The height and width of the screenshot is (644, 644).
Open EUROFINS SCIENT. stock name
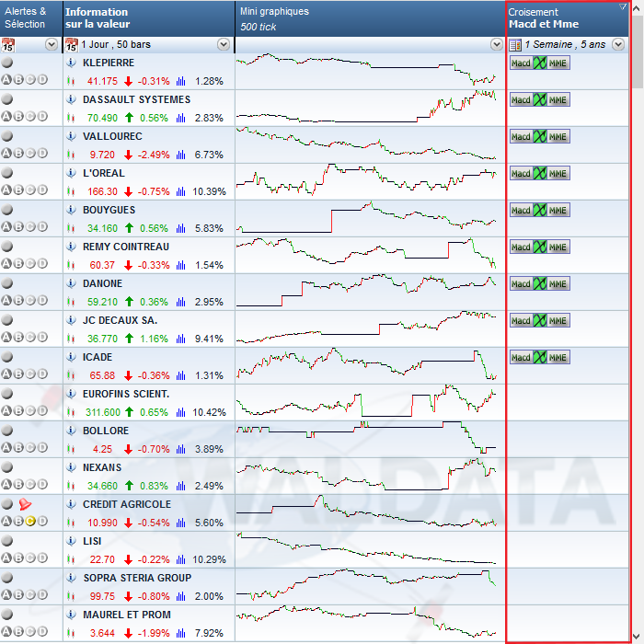[x=126, y=394]
